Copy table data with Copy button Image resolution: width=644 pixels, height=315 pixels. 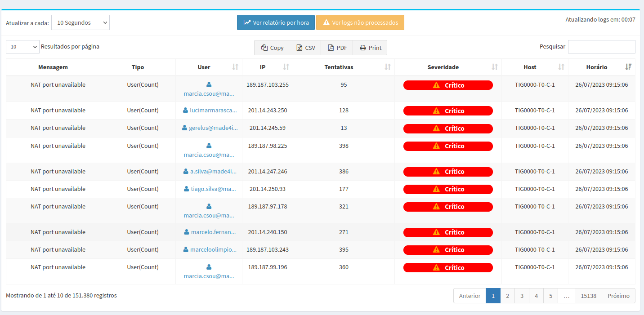tap(272, 48)
